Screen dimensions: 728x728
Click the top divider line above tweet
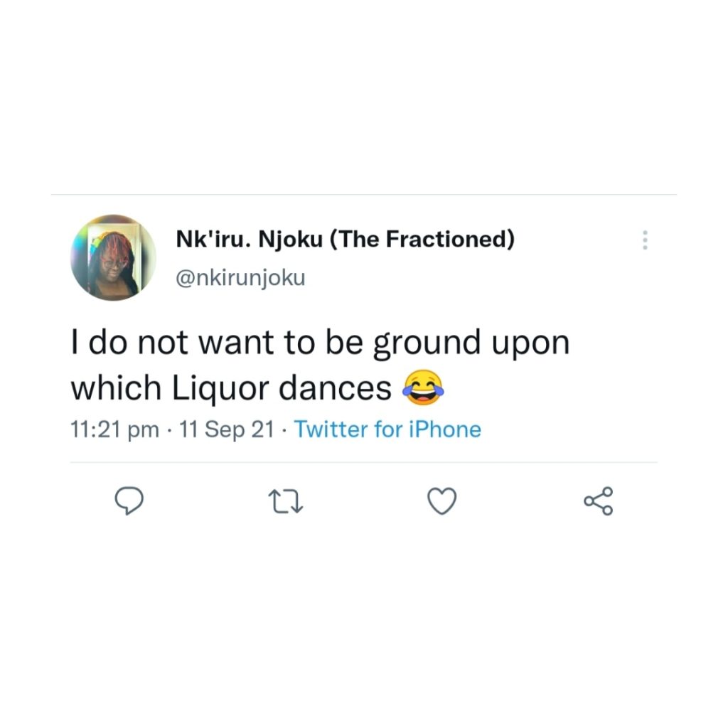pyautogui.click(x=363, y=194)
